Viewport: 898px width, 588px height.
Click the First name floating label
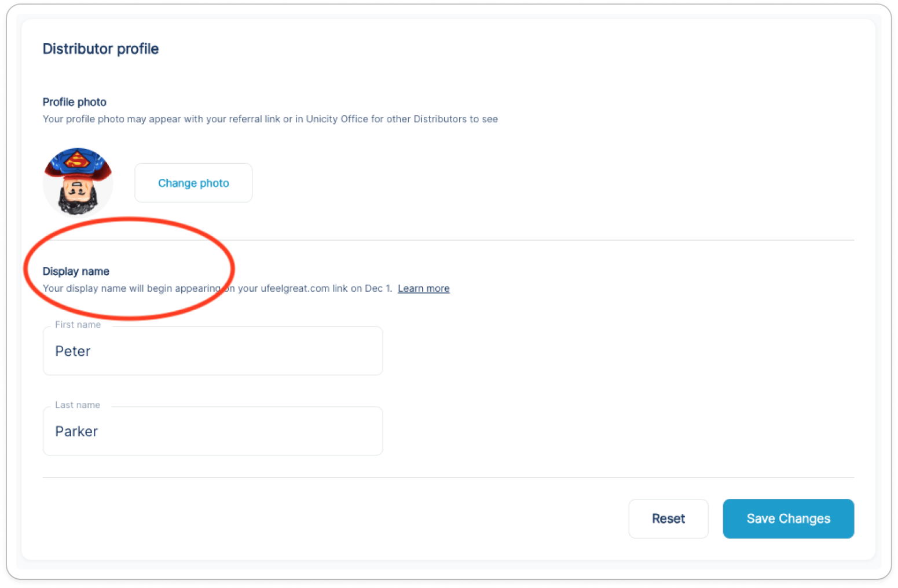[x=78, y=325]
